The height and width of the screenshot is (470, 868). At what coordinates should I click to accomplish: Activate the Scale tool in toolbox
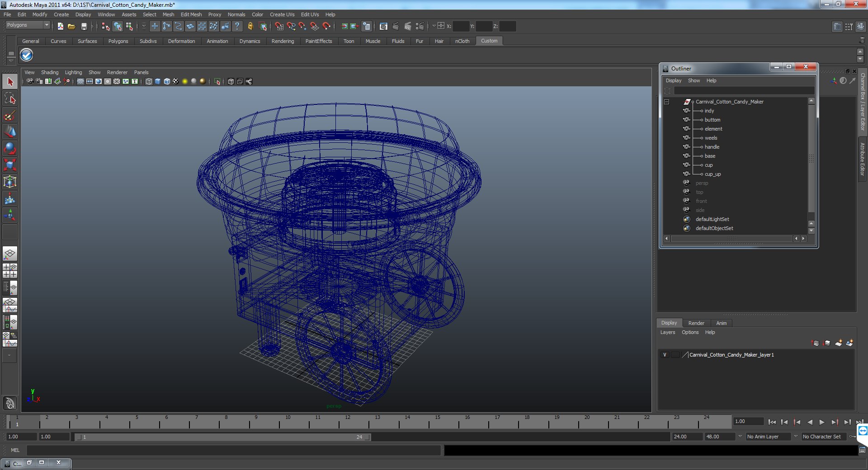10,164
